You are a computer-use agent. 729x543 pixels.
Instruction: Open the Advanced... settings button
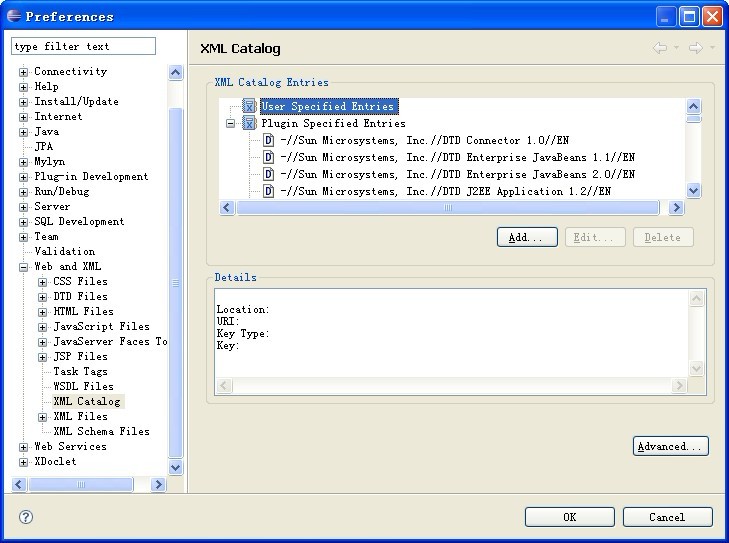[x=670, y=447]
